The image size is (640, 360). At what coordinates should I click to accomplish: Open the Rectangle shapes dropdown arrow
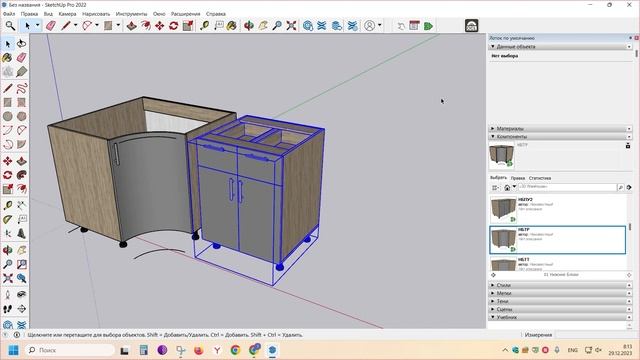[118, 25]
